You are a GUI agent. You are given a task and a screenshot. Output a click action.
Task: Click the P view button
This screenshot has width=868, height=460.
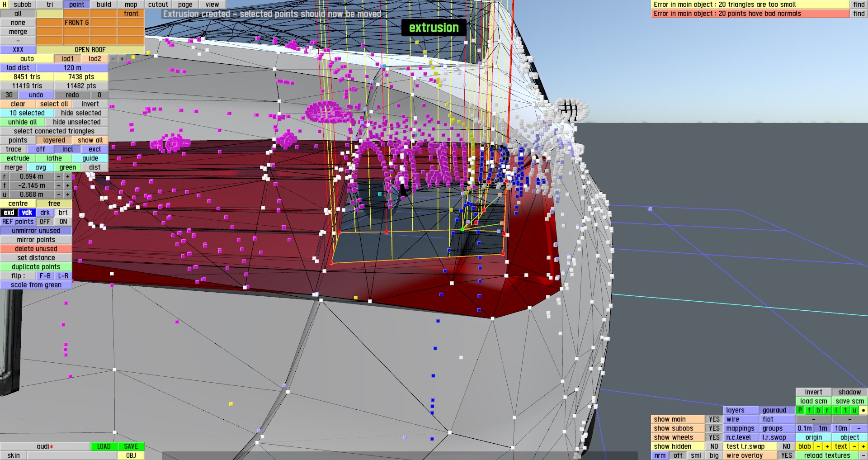coord(800,410)
